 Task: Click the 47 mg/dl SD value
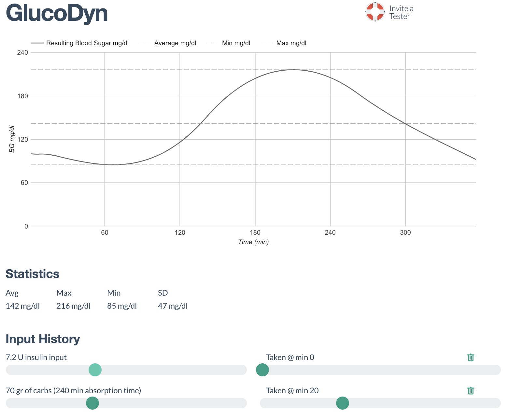click(173, 306)
